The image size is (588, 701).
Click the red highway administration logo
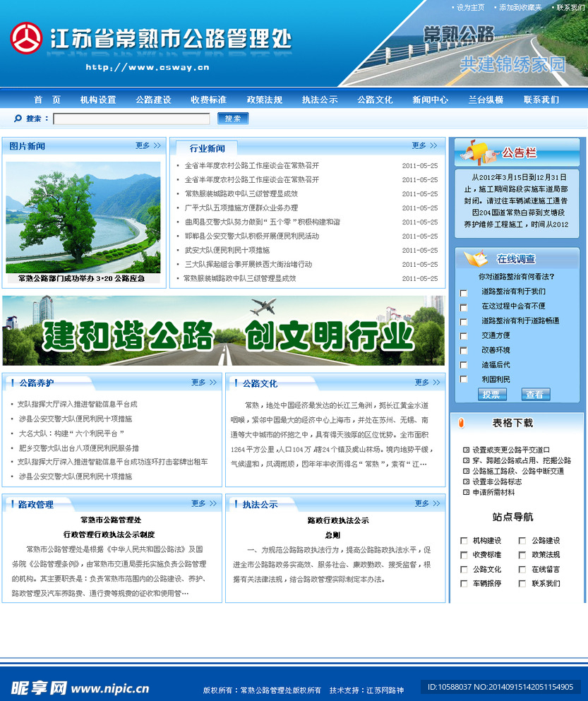[x=26, y=38]
